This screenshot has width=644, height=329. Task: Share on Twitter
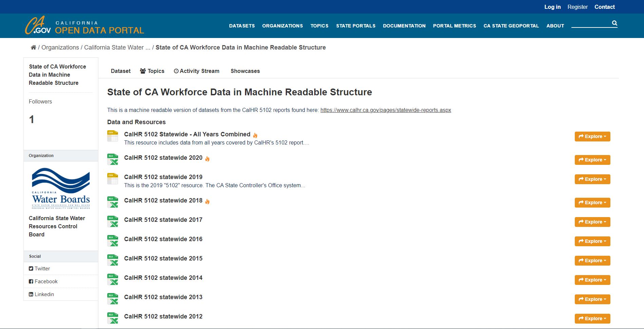pos(39,269)
